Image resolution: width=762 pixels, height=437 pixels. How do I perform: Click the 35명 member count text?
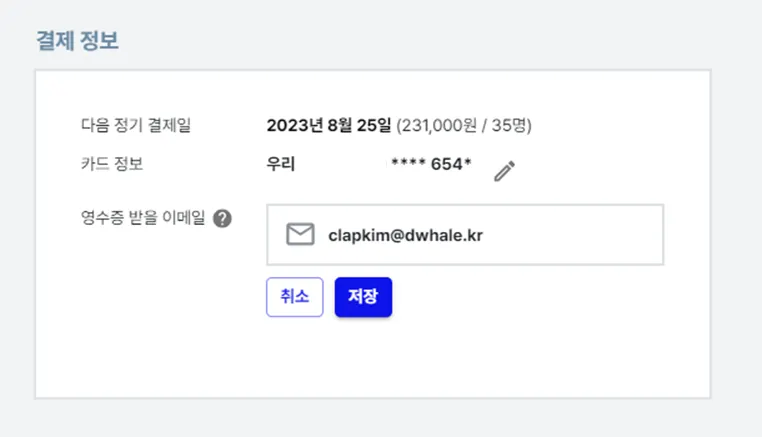click(509, 125)
